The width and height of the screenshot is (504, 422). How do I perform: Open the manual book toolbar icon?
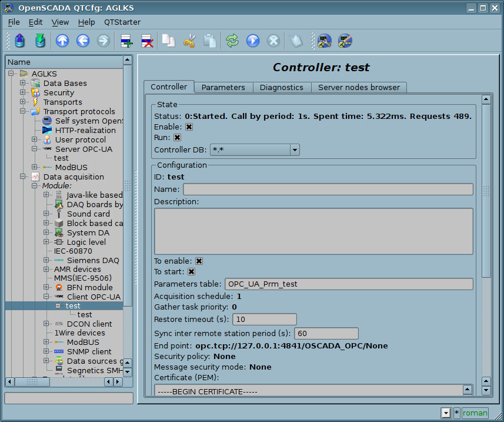point(296,41)
